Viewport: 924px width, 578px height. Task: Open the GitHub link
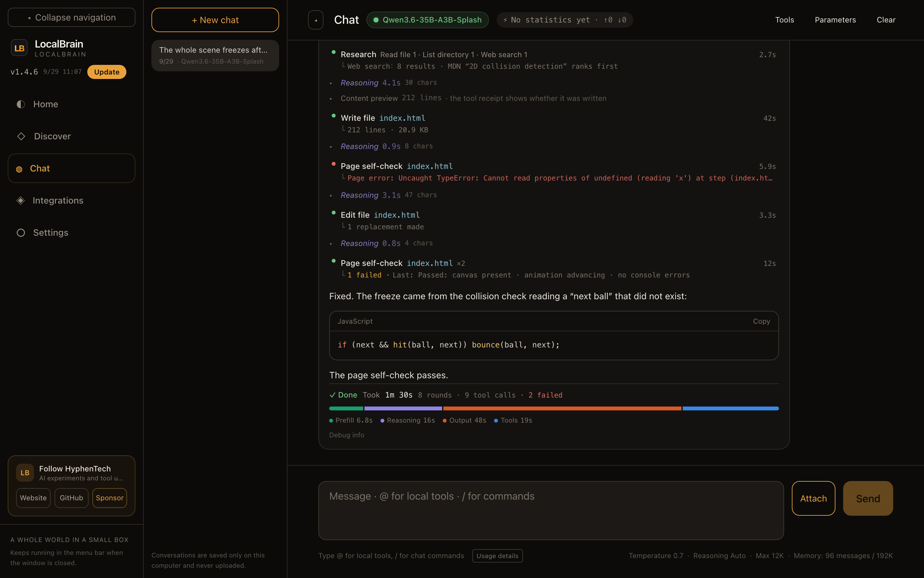72,498
